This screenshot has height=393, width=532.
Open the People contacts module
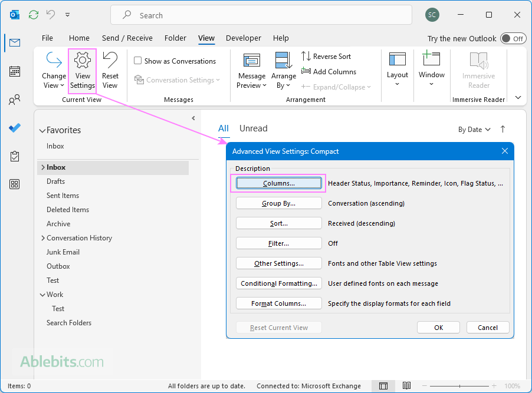15,100
